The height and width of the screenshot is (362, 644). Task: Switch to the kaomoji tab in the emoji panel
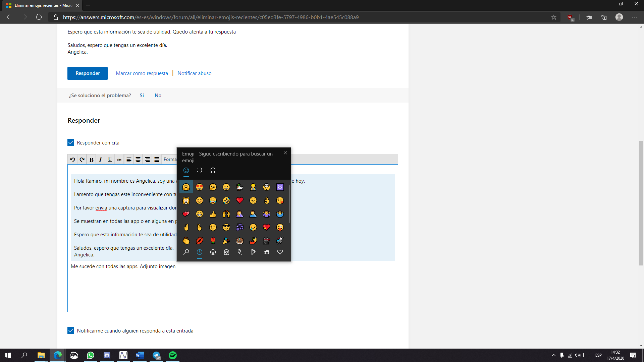[x=199, y=170]
